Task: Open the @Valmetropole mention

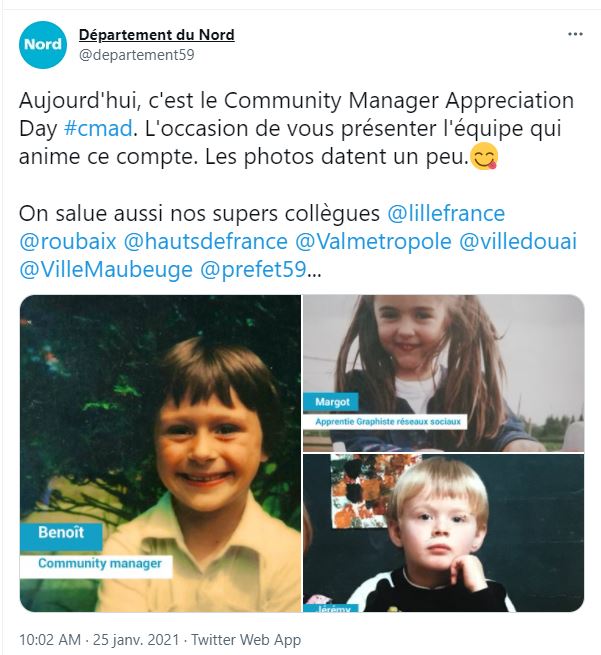Action: (x=373, y=242)
